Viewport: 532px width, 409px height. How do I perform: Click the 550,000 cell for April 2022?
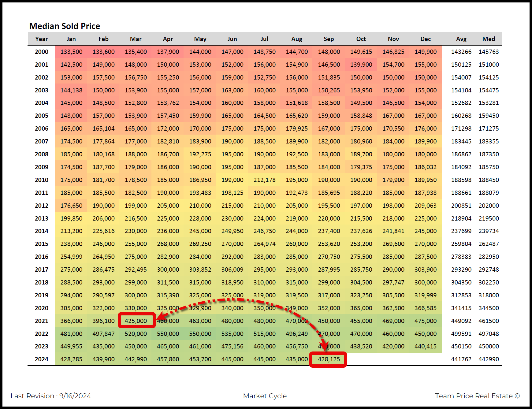[x=168, y=334]
